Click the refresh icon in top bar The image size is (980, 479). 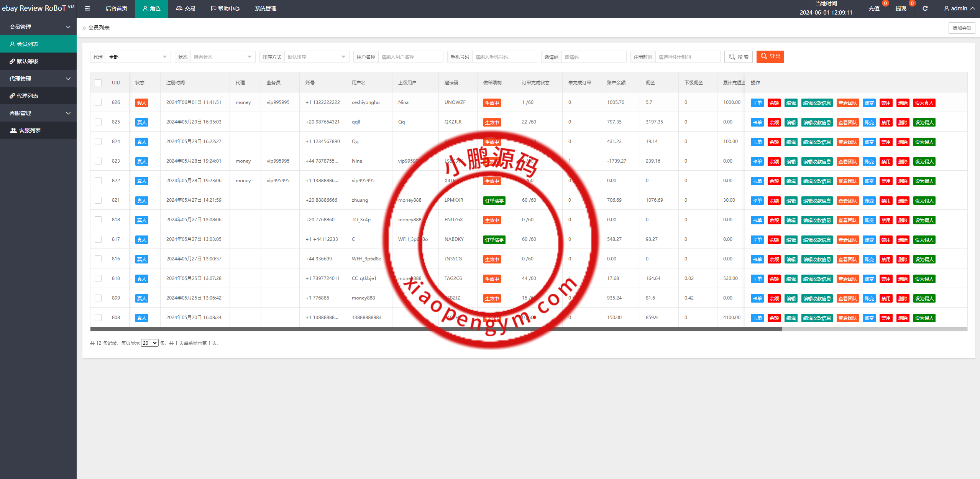pyautogui.click(x=925, y=8)
